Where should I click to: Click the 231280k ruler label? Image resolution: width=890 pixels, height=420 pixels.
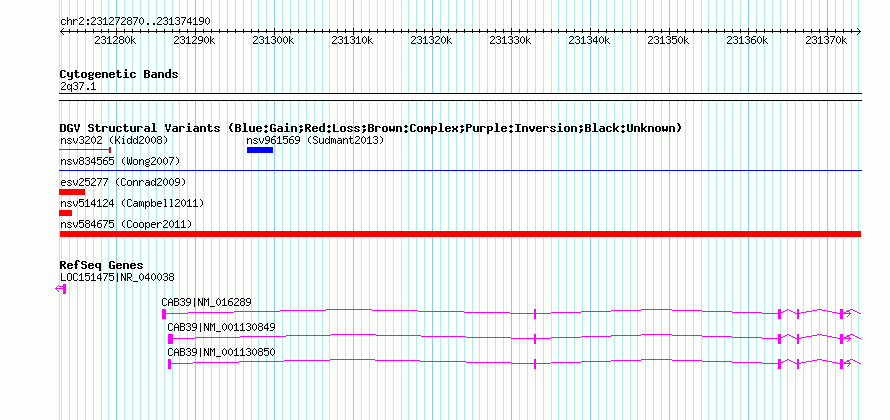pyautogui.click(x=115, y=40)
